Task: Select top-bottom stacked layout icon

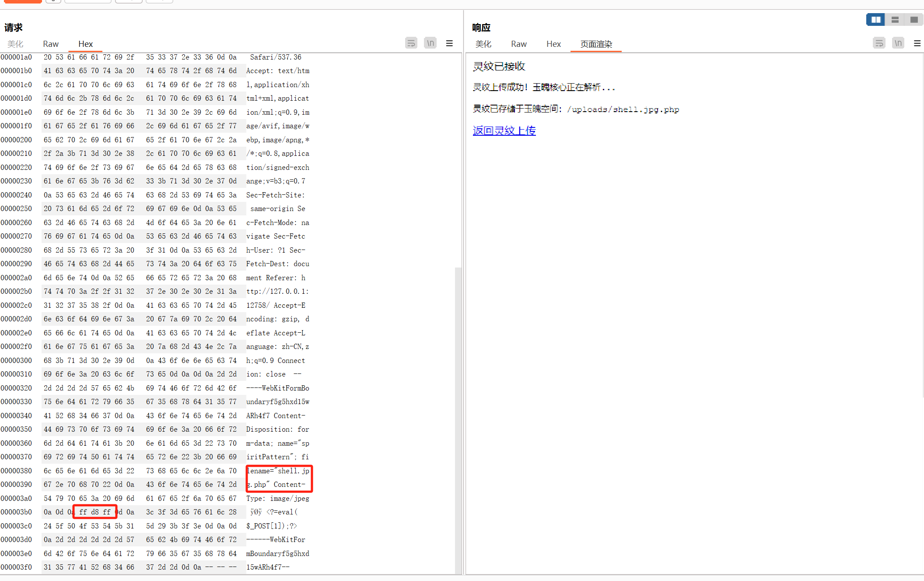Action: [x=895, y=20]
